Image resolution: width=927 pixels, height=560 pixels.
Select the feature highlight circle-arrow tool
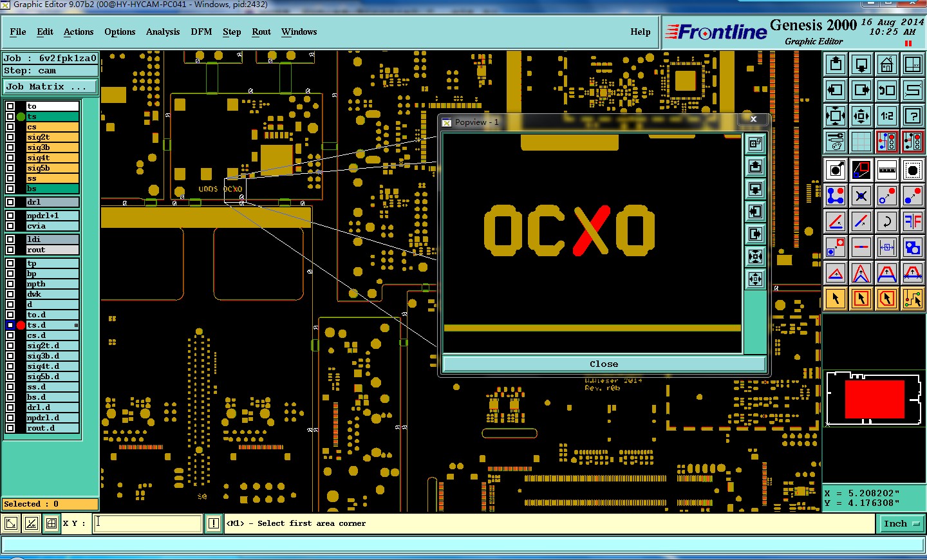pos(836,170)
